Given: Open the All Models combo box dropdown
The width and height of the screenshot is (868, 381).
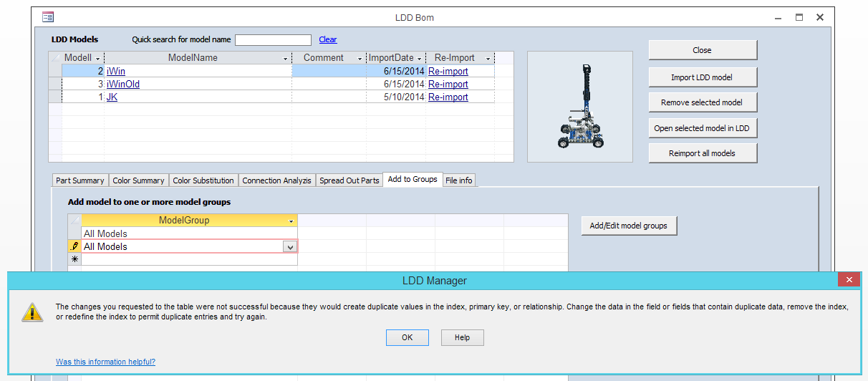Looking at the screenshot, I should click(x=290, y=246).
